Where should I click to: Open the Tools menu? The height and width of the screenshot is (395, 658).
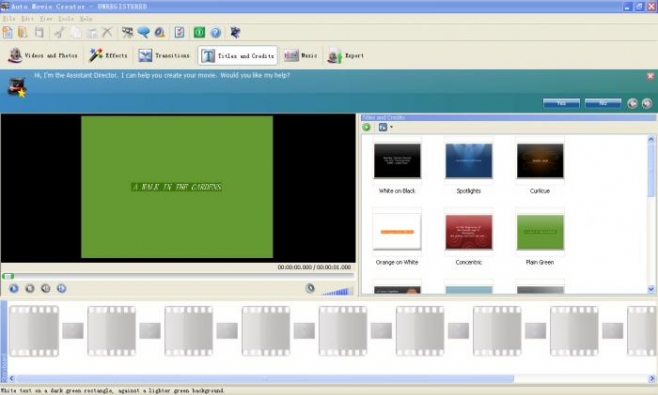click(66, 19)
